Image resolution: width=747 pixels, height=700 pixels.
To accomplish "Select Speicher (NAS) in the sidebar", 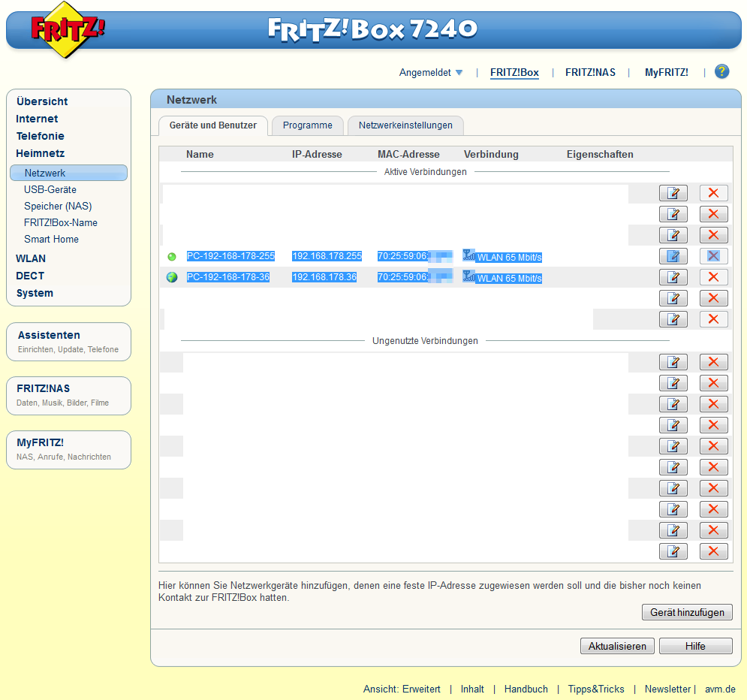I will 58,207.
